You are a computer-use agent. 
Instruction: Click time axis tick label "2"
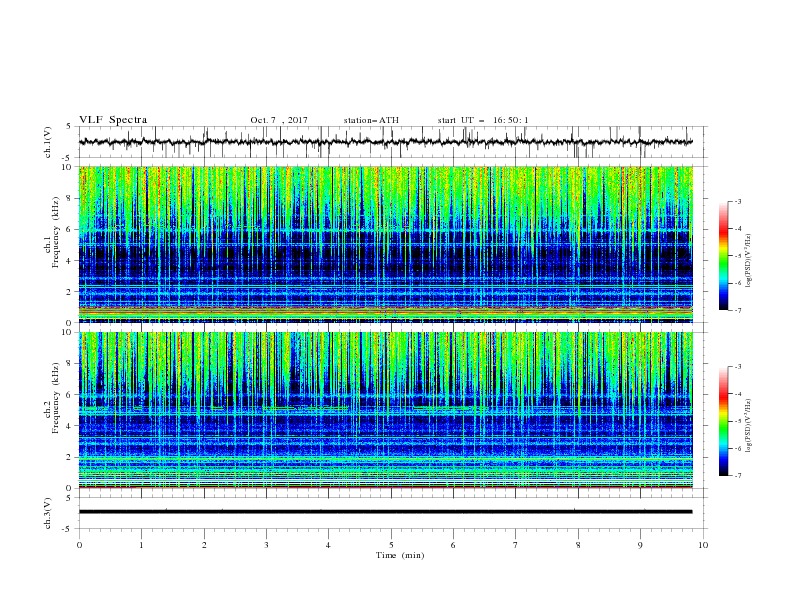(204, 545)
